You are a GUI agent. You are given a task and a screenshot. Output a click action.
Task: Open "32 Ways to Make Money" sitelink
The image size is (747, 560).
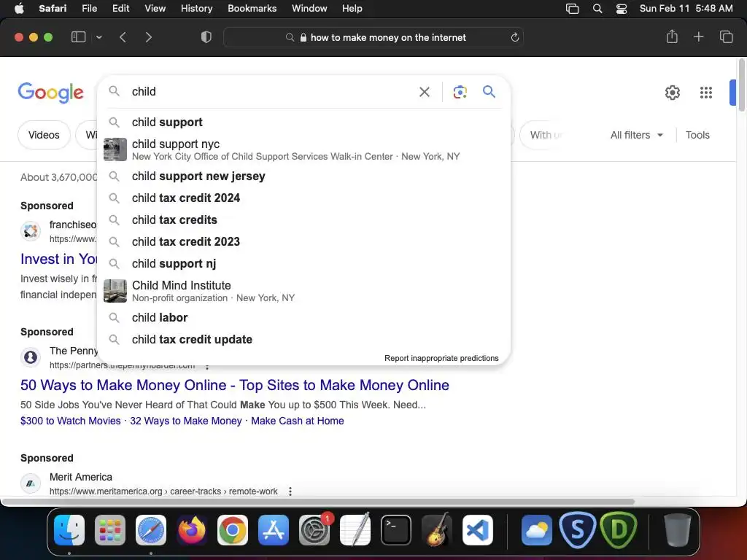[186, 421]
